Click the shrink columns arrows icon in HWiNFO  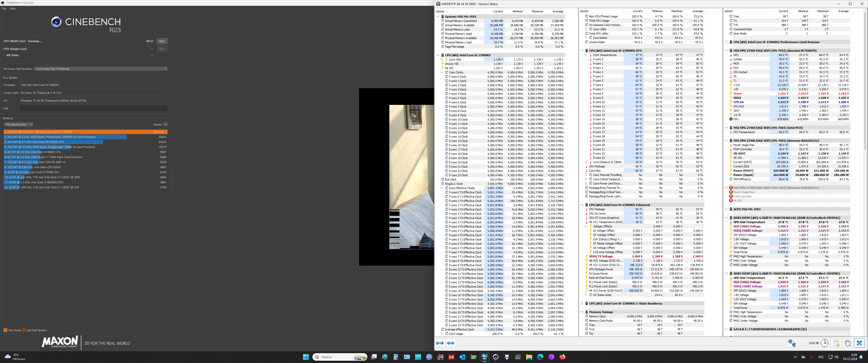point(451,343)
